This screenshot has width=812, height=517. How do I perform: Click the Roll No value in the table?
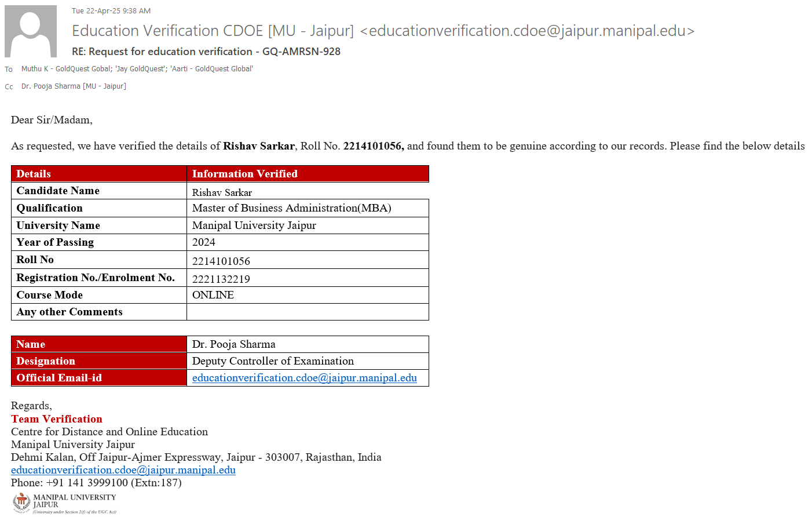[x=221, y=261]
